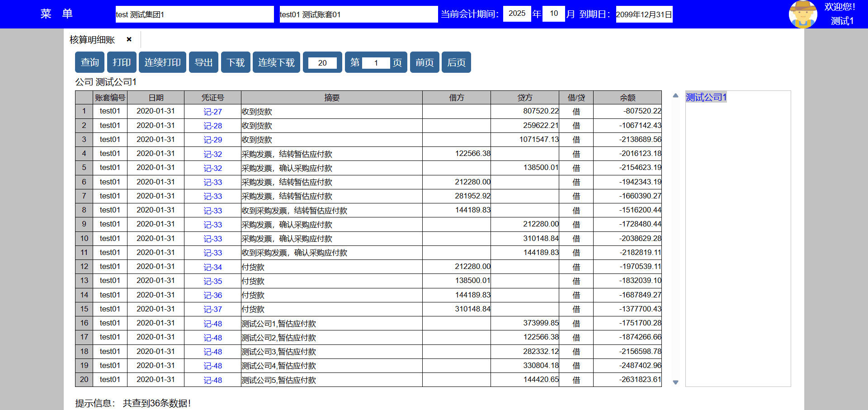Click the 查询 button

tap(90, 62)
